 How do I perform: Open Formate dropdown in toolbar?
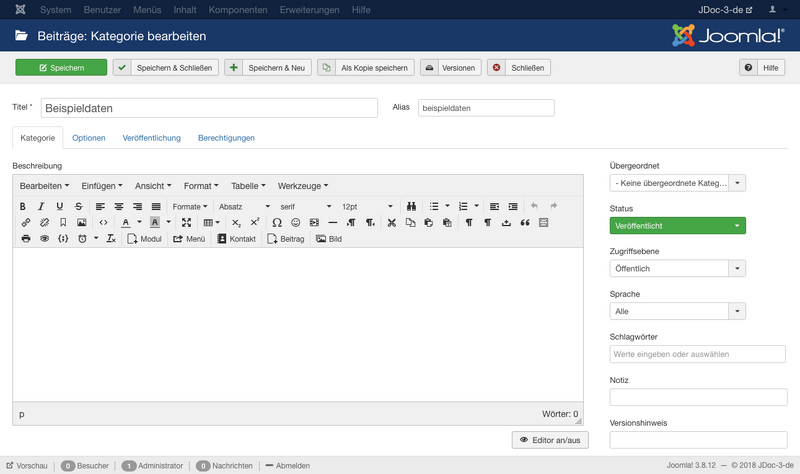190,206
